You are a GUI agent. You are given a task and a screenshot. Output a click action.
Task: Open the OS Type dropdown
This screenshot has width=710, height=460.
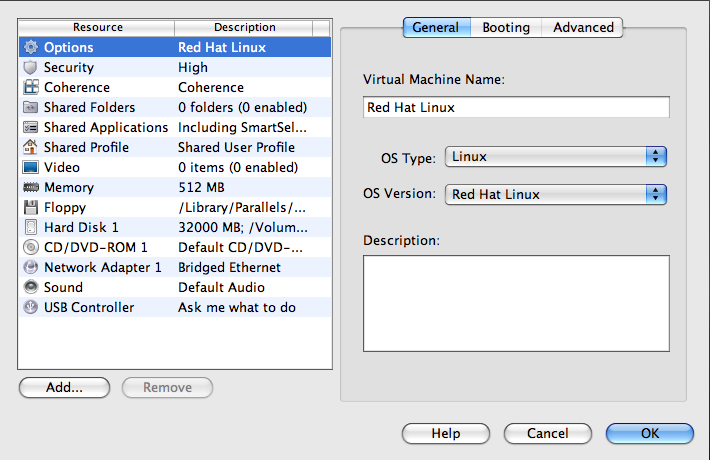click(556, 157)
